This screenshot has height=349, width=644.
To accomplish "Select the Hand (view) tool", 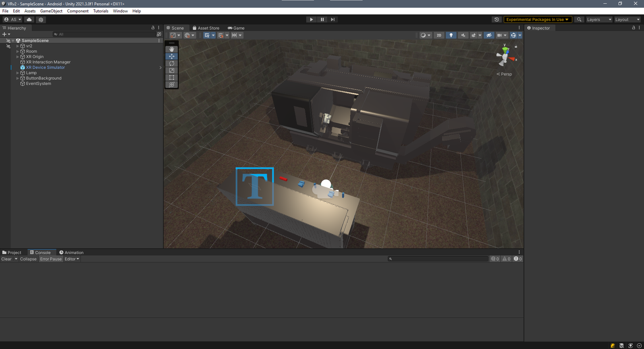I will pyautogui.click(x=171, y=49).
